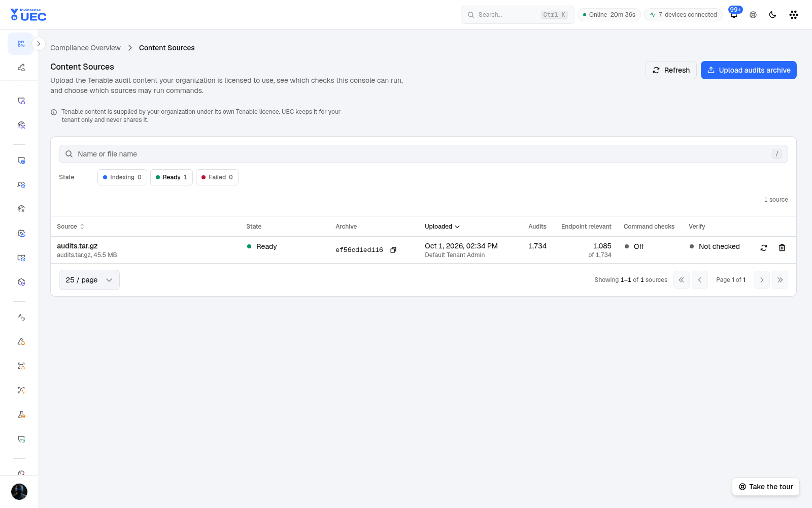The image size is (812, 508).
Task: Open the shield with lock sidebar icon
Action: pos(21,101)
